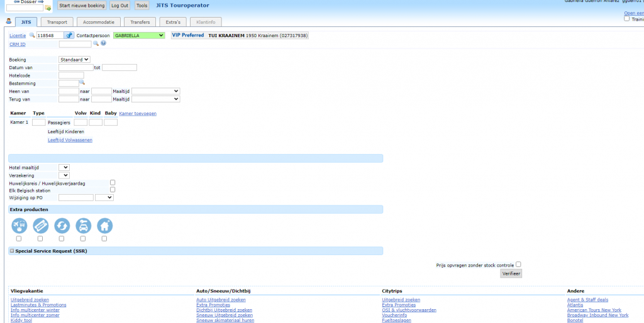Click the car rental extra product icon
Screen dimensions: 644x323
[83, 226]
